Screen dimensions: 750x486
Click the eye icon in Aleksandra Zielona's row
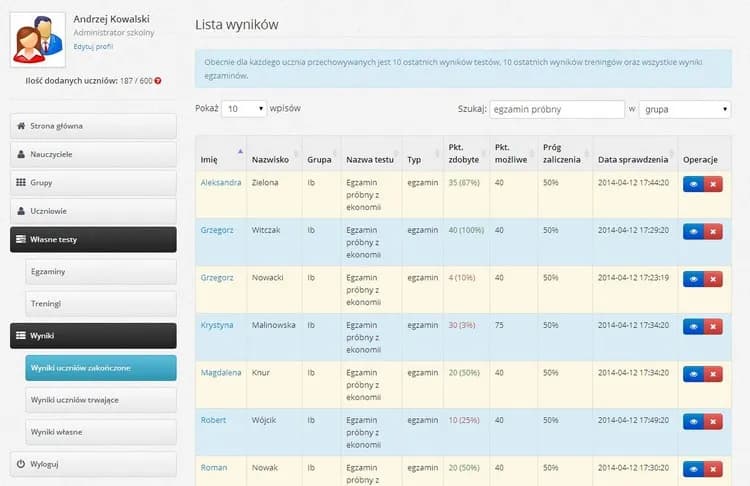point(693,183)
